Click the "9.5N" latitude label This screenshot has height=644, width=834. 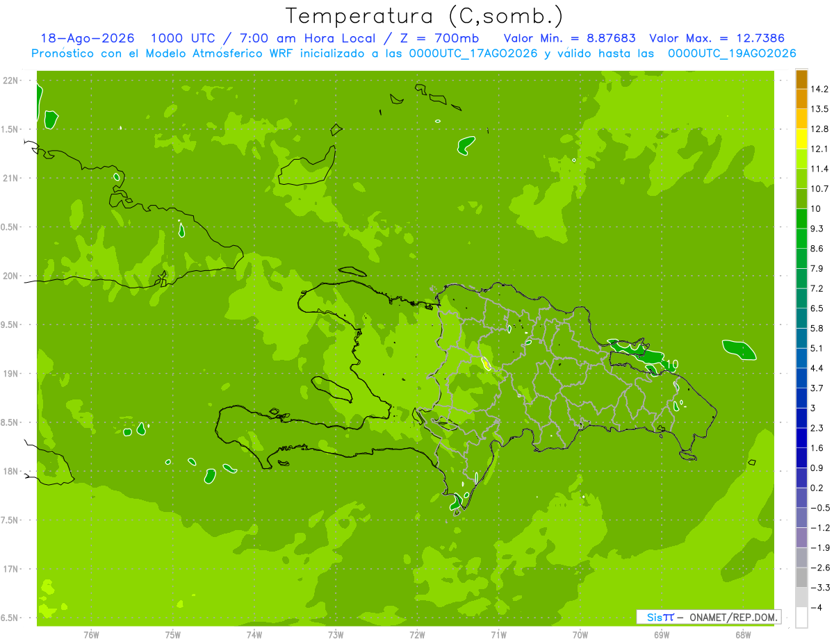pyautogui.click(x=10, y=325)
